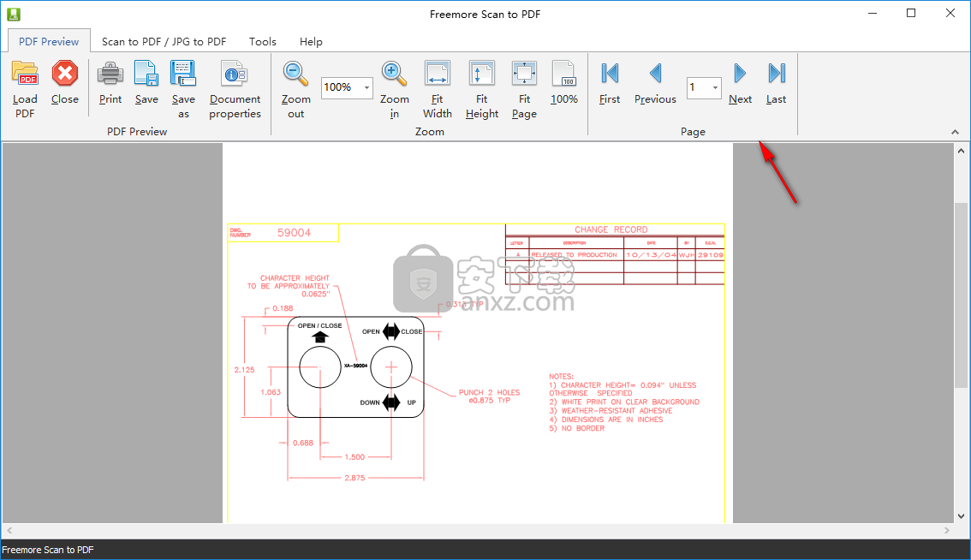Open the Scan to PDF / JPG to PDF tab
This screenshot has width=971, height=560.
(x=164, y=41)
